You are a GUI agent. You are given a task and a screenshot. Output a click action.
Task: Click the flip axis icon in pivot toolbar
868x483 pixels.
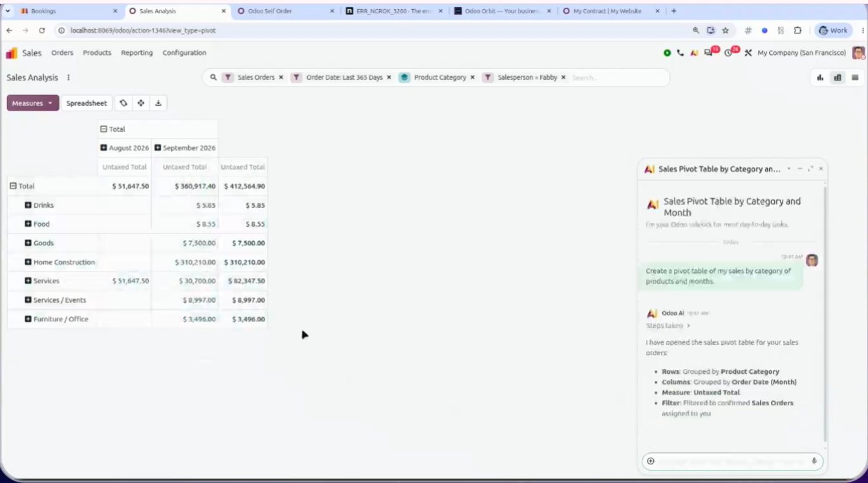(124, 103)
